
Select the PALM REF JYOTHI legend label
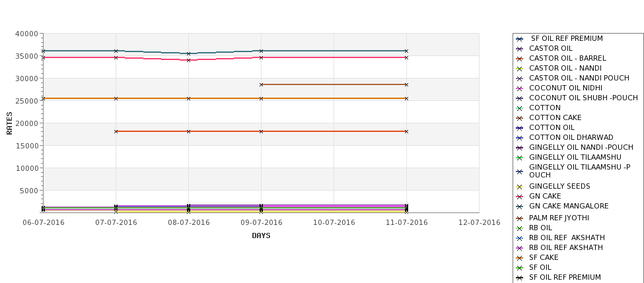(559, 218)
